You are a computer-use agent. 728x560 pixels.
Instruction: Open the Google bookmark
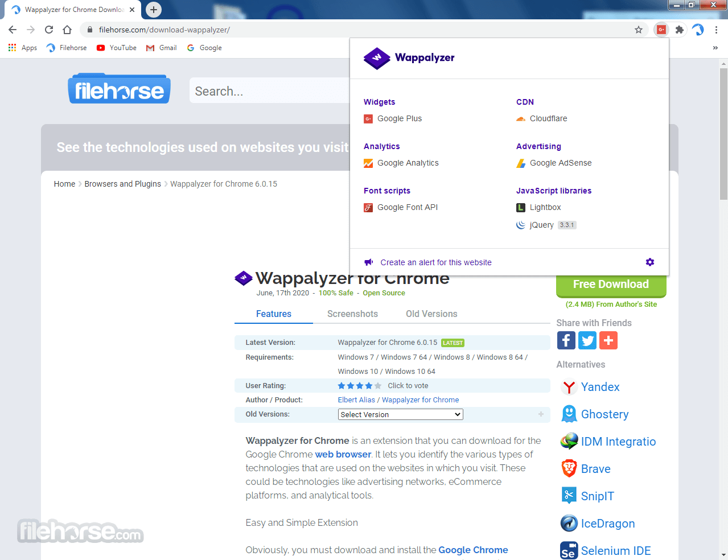pos(204,48)
